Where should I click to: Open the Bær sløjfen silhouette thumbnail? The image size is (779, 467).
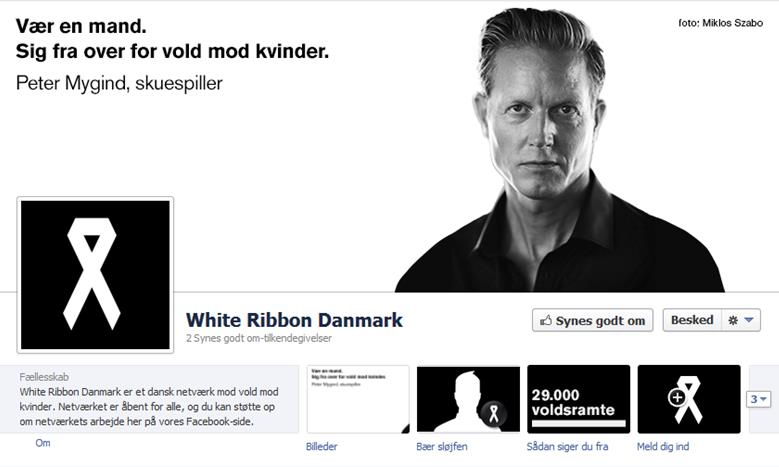468,399
